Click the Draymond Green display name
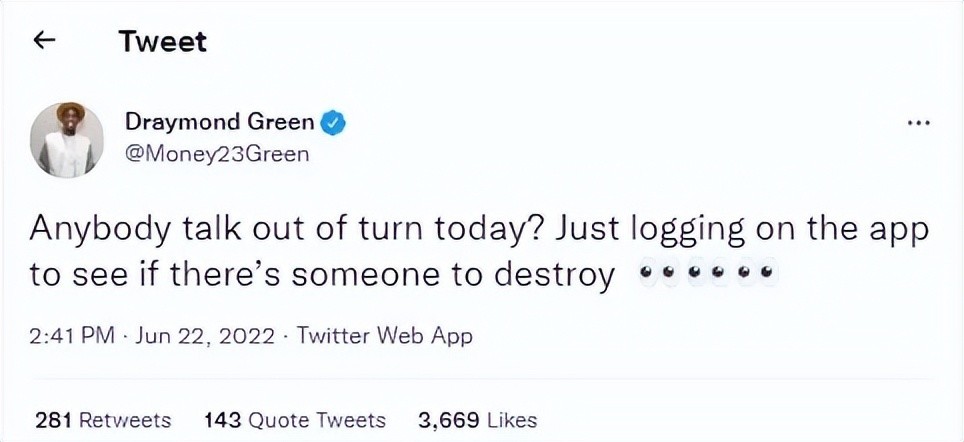This screenshot has width=964, height=442. [220, 123]
